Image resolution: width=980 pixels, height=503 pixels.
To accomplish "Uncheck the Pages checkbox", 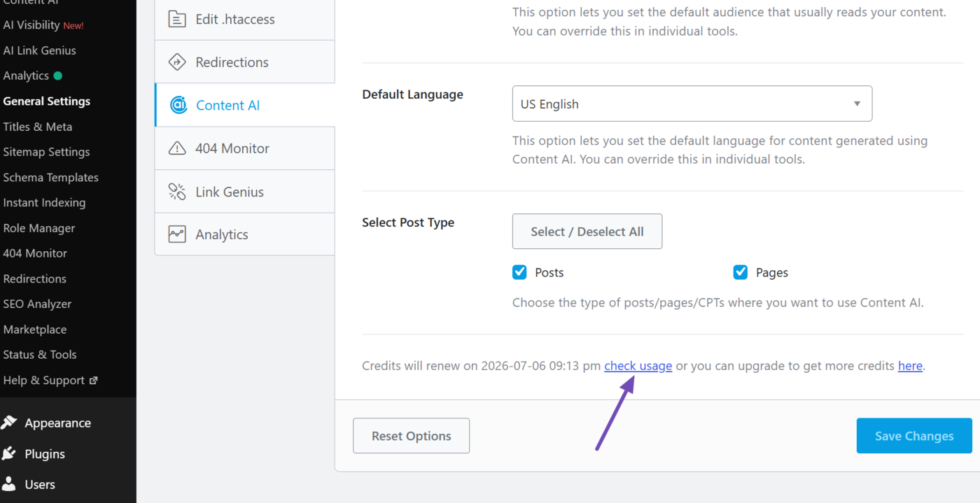I will pos(741,272).
